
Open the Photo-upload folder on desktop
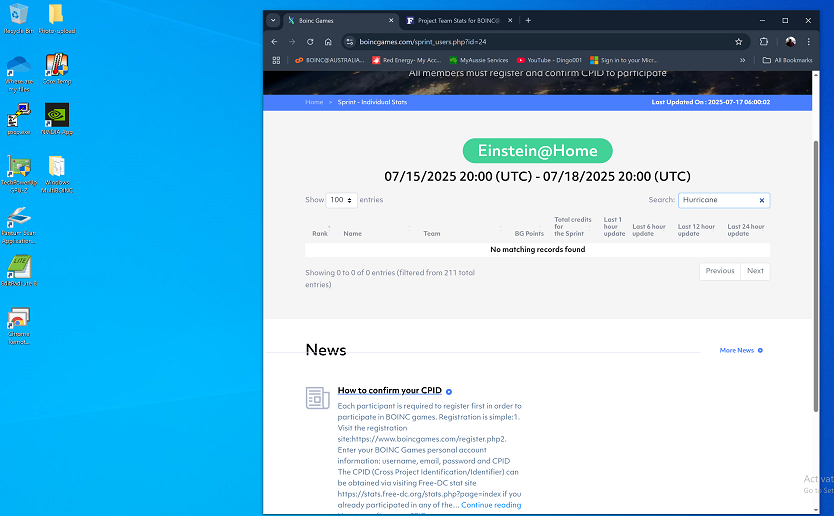[56, 18]
